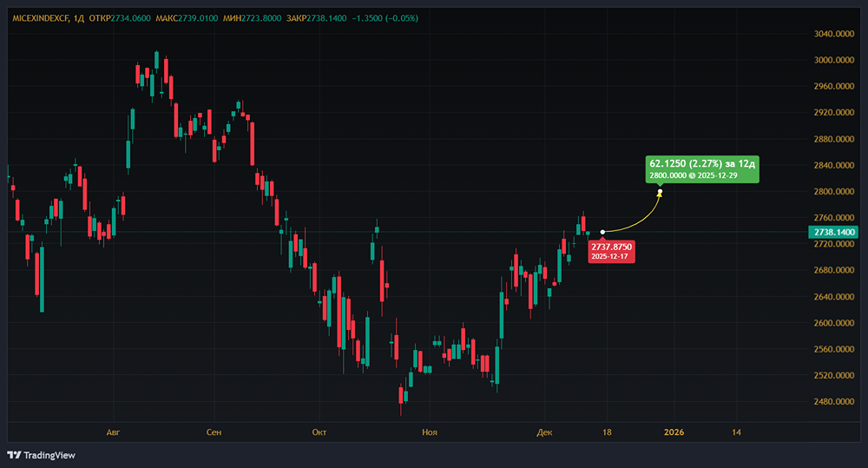Click the Ноя label on time axis
Image resolution: width=868 pixels, height=468 pixels.
click(430, 432)
